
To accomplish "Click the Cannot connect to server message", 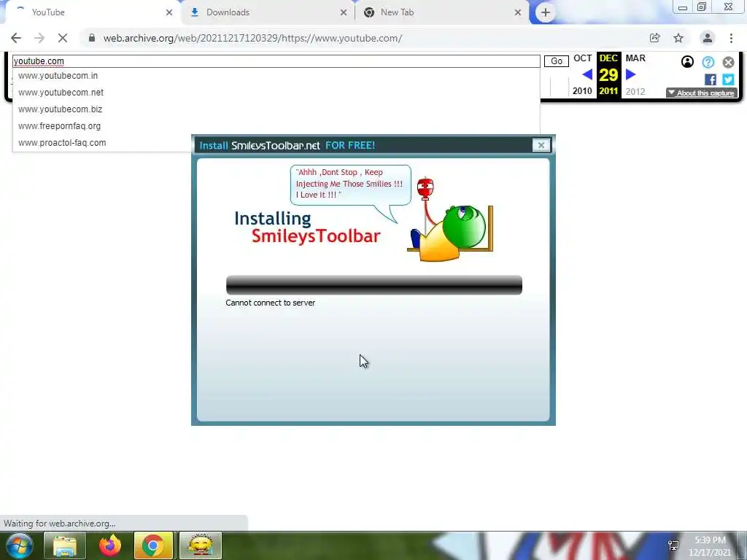I will [270, 303].
